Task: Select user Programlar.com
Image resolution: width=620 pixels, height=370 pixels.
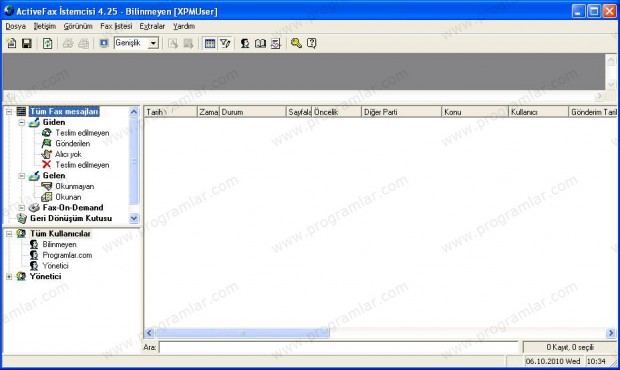Action: click(67, 255)
